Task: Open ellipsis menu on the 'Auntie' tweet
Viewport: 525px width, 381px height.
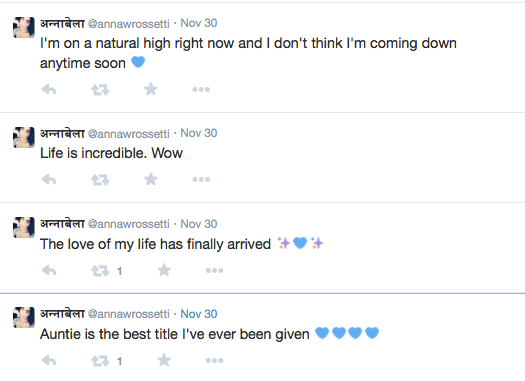Action: [215, 360]
